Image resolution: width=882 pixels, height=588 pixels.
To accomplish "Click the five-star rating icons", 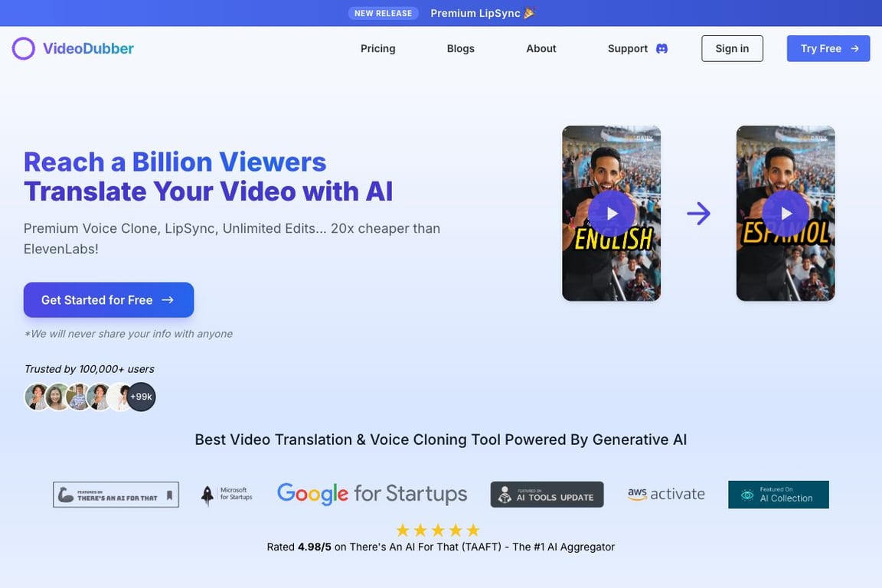I will pos(438,530).
